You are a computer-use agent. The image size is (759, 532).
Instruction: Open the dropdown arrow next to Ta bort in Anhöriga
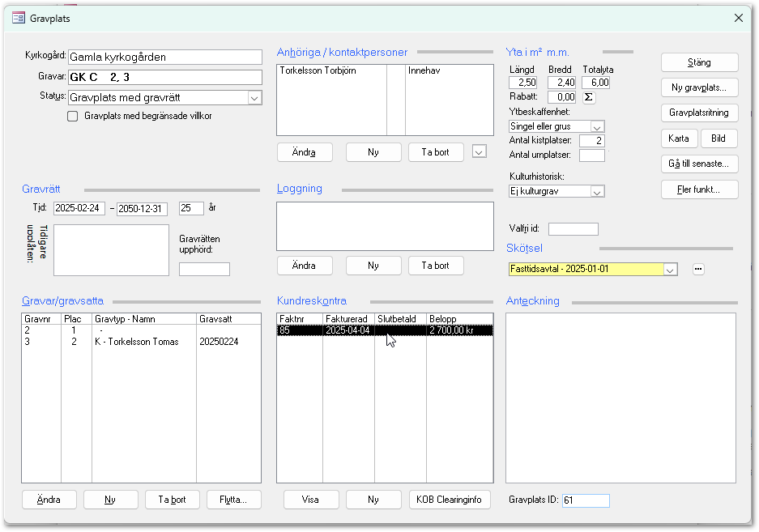tap(480, 152)
